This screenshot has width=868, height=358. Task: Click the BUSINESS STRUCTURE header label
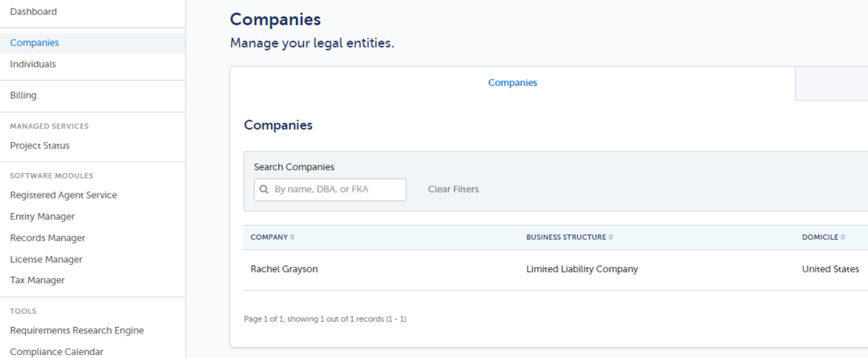[x=566, y=237]
